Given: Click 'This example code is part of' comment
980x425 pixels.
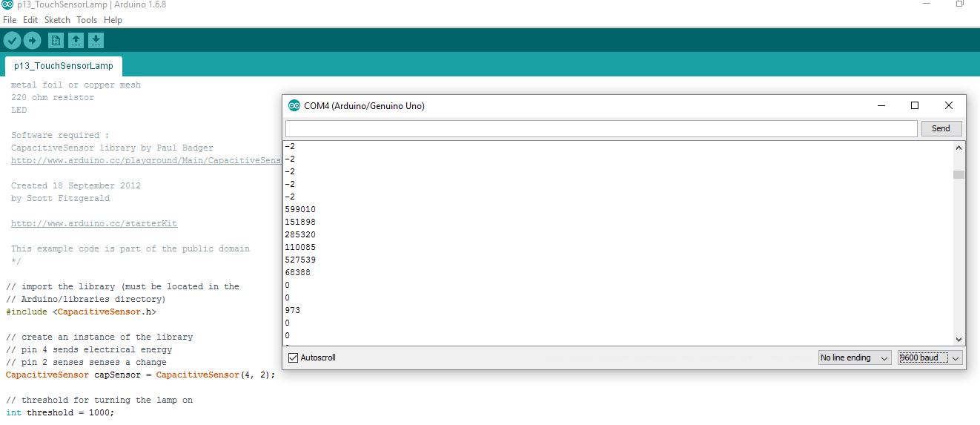Looking at the screenshot, I should [x=130, y=248].
